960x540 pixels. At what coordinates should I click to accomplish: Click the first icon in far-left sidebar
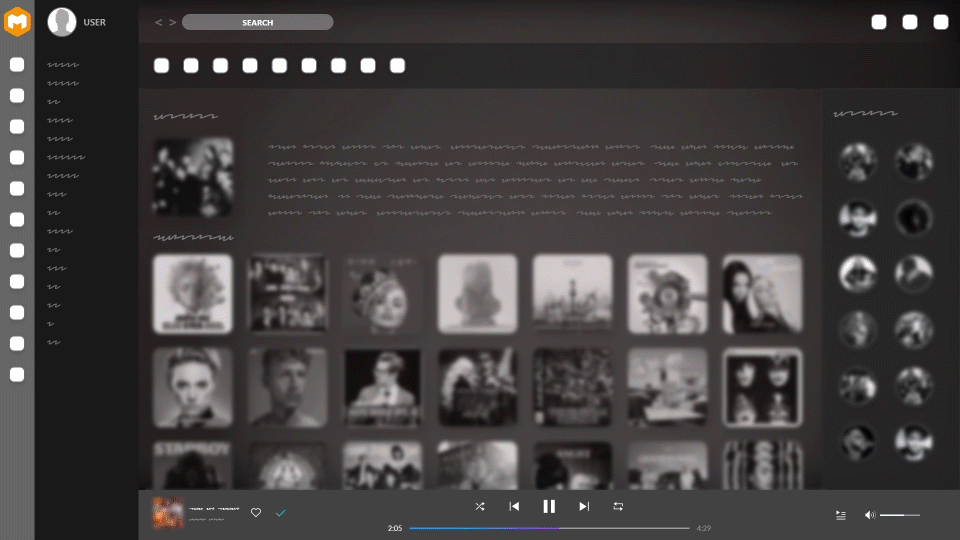click(17, 65)
